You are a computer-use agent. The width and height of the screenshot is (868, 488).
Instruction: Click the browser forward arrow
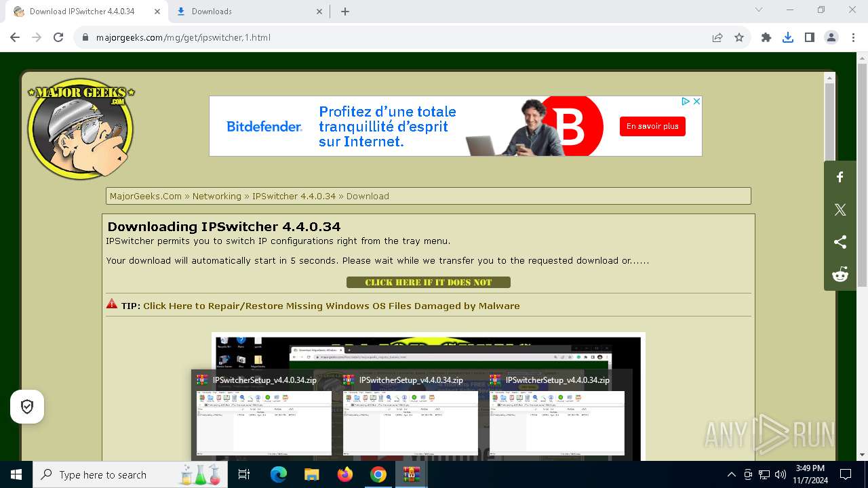tap(37, 37)
